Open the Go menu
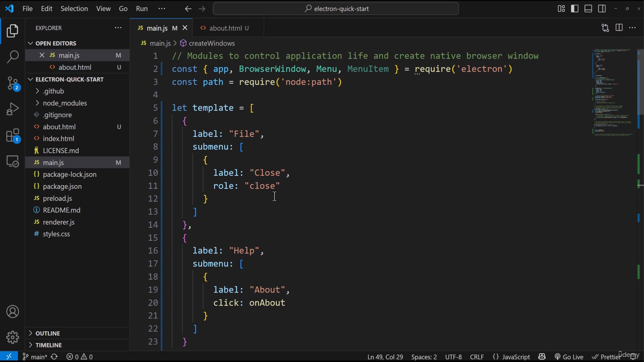644x362 pixels. click(123, 9)
